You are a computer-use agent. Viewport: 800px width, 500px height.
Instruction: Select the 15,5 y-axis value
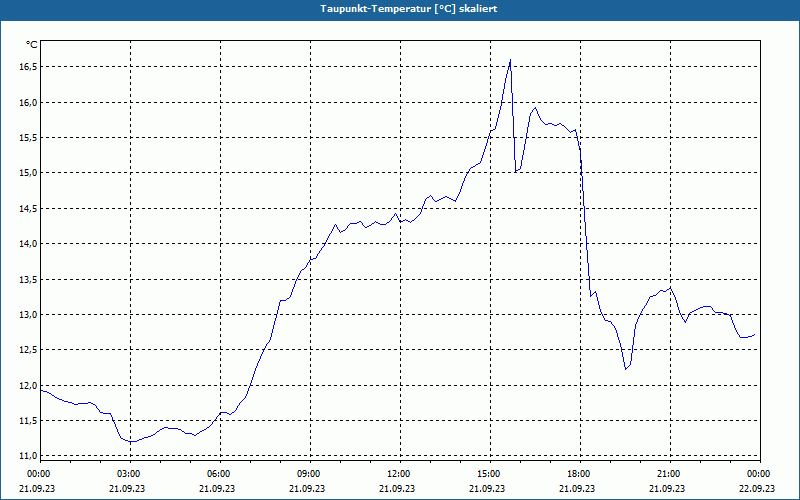(x=29, y=138)
